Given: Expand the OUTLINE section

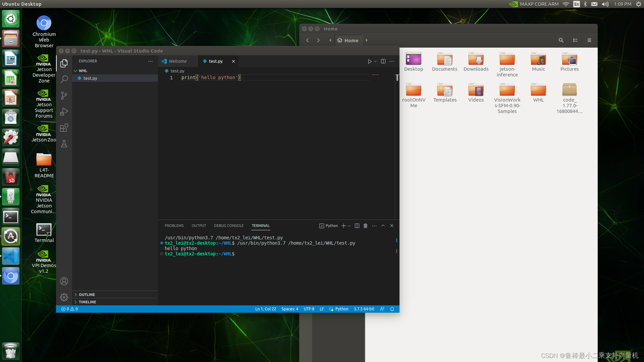Looking at the screenshot, I should 87,294.
